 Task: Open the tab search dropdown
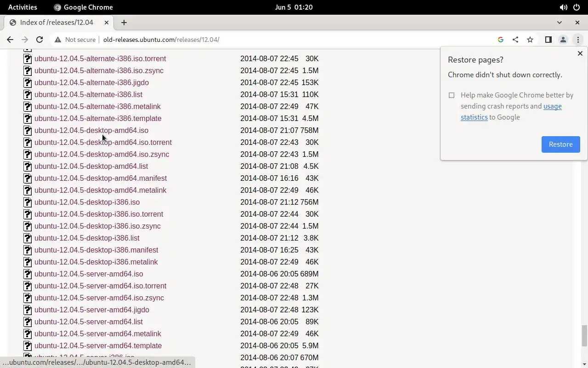coord(559,22)
